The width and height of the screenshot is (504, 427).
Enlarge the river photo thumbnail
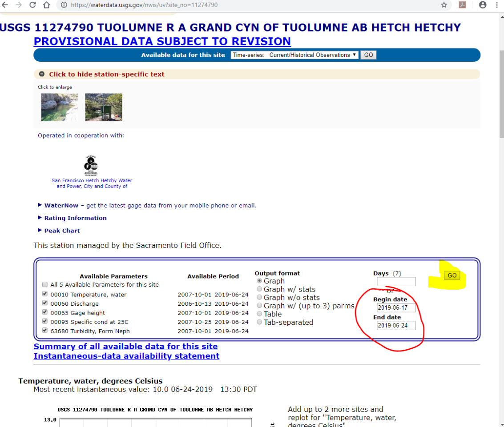(60, 107)
